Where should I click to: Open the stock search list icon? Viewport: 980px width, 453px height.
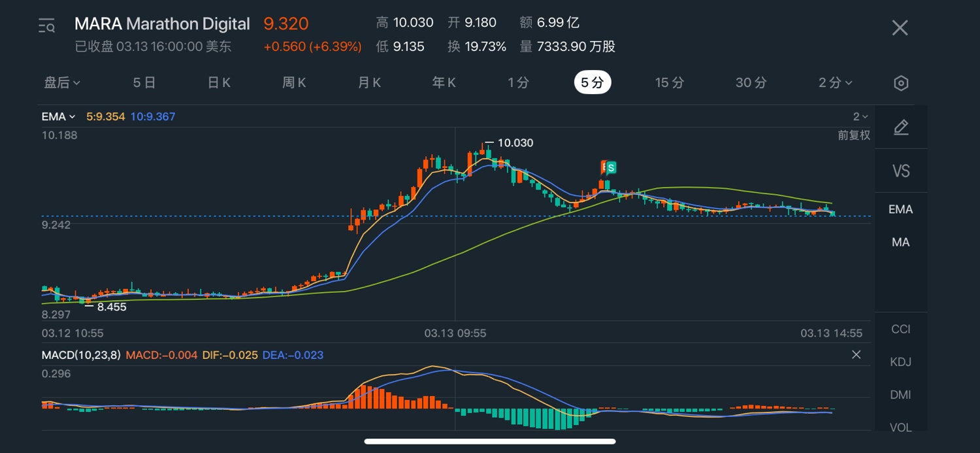46,26
